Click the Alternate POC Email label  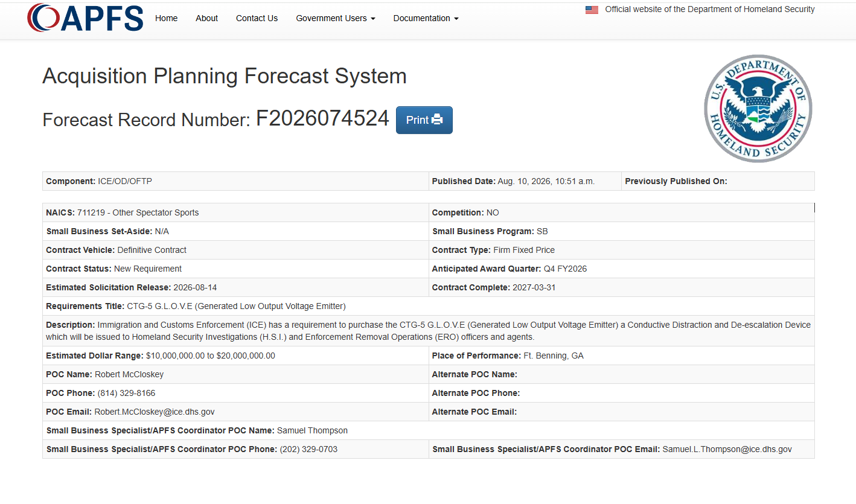tap(474, 412)
